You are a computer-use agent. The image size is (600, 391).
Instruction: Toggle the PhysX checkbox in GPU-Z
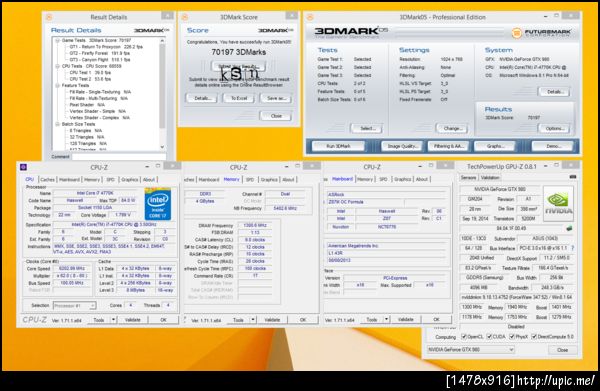click(x=512, y=337)
